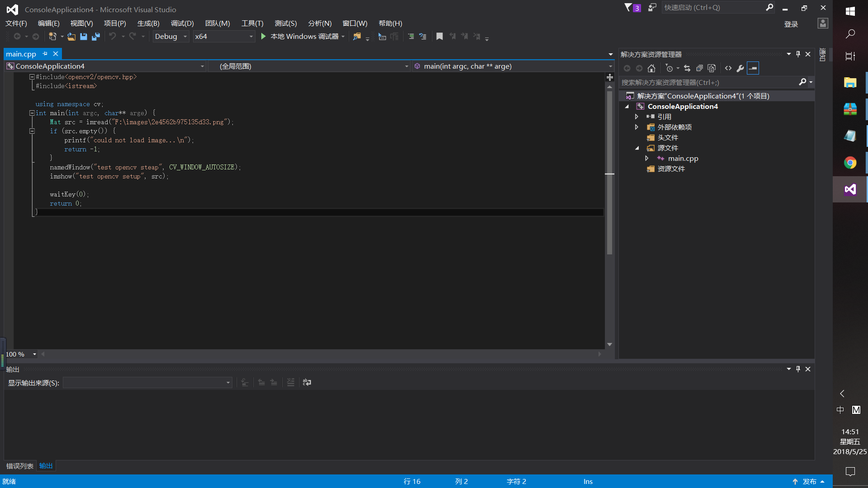Open notifications flag with badge 3
This screenshot has height=488, width=868.
632,8
